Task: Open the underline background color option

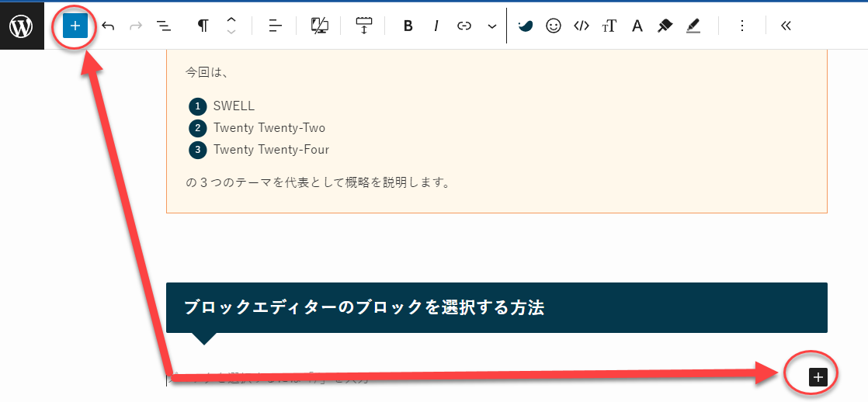Action: 693,26
